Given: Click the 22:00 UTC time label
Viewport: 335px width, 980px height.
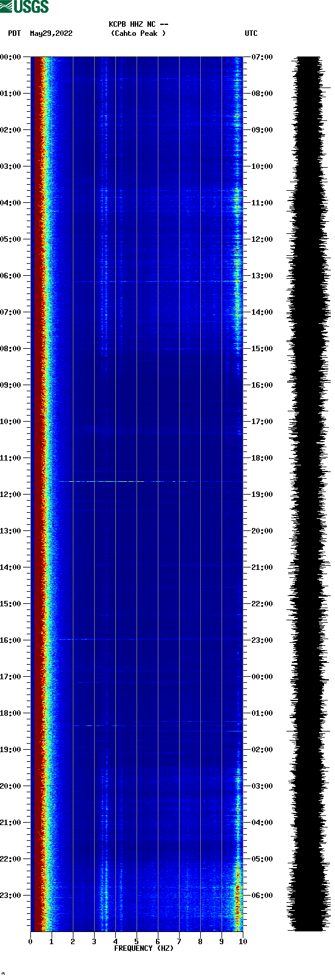Looking at the screenshot, I should coord(262,604).
